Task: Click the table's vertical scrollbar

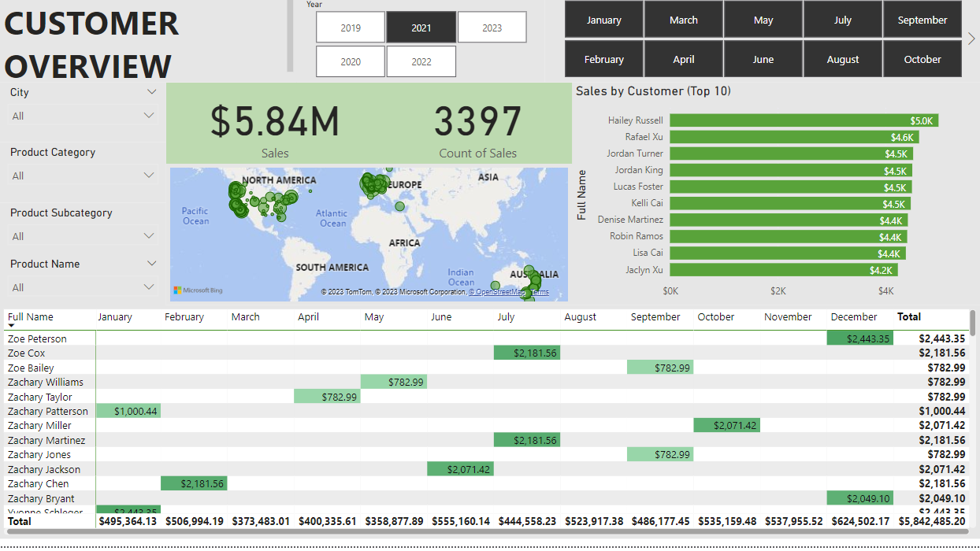Action: [x=973, y=323]
